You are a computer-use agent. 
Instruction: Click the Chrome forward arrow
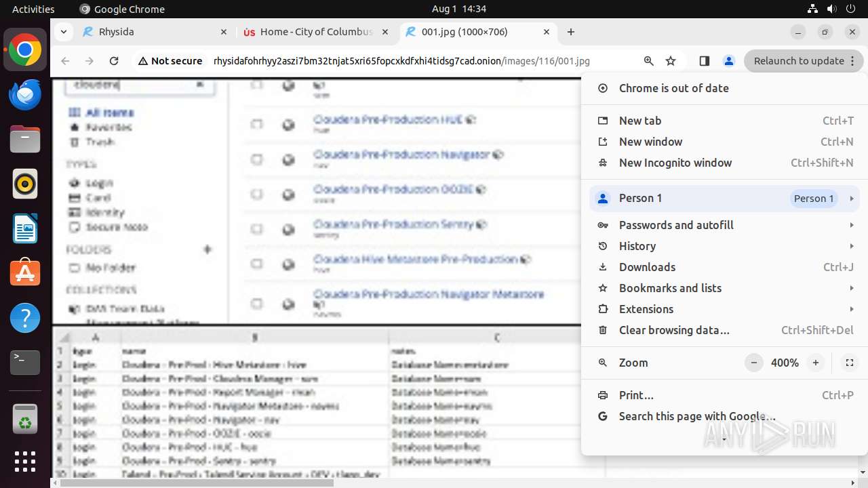90,61
